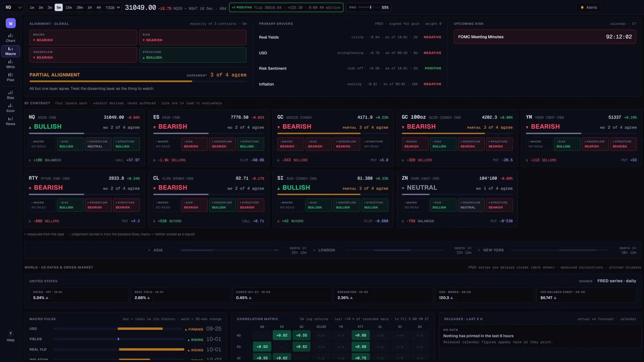Open the Bias sidebar icon
644x362 pixels.
click(x=11, y=95)
